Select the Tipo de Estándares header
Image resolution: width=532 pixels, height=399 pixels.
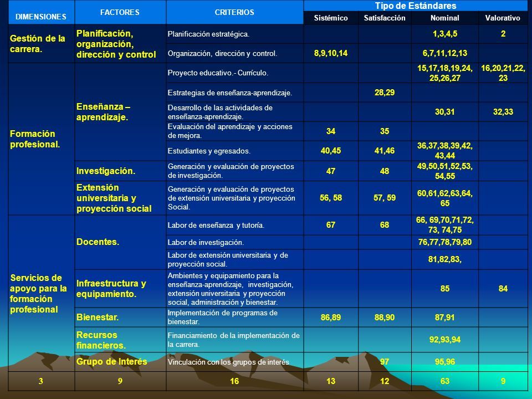(416, 6)
